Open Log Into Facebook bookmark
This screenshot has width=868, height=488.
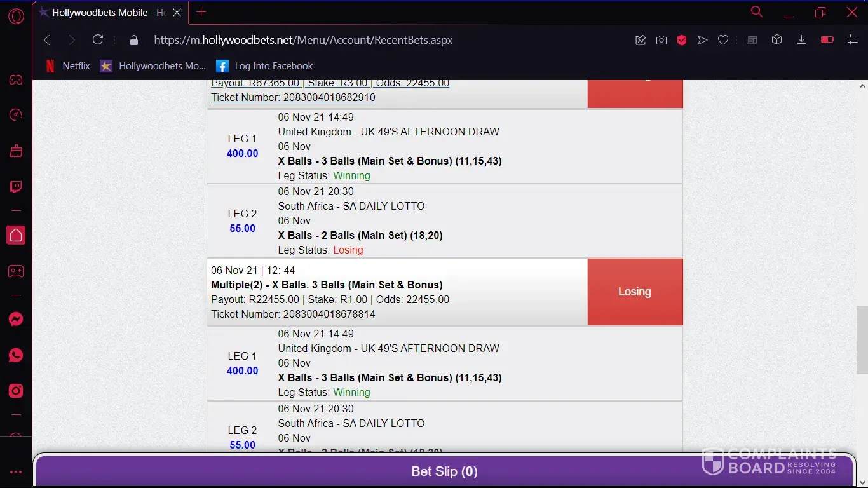click(265, 66)
